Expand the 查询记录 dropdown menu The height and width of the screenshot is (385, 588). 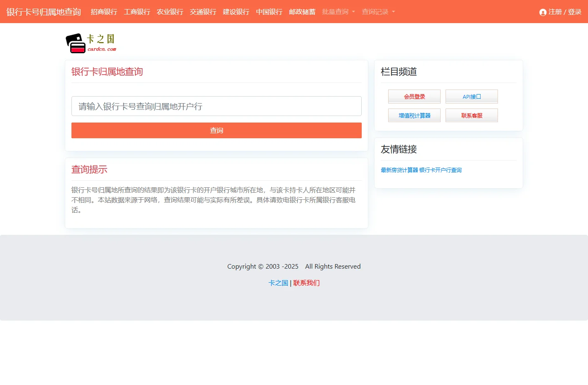point(379,12)
